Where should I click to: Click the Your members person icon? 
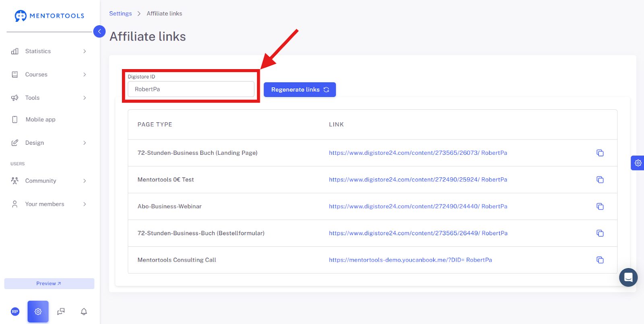click(x=15, y=204)
